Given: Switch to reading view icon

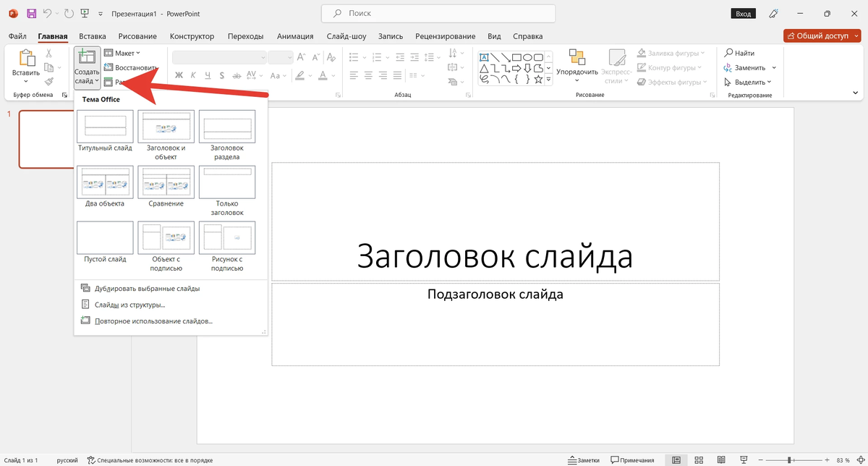Looking at the screenshot, I should pyautogui.click(x=722, y=459).
